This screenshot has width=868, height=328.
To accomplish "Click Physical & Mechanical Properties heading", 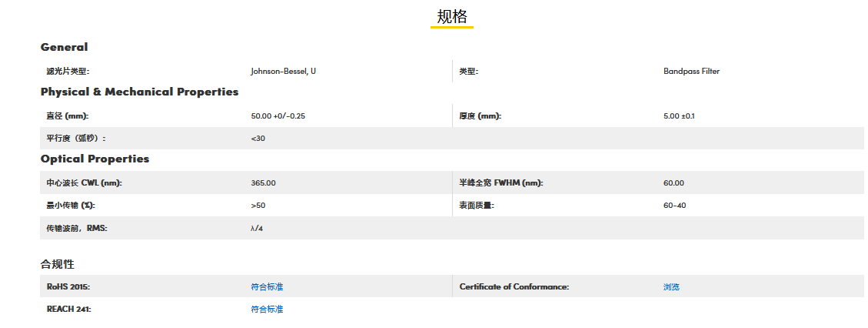I will point(139,92).
